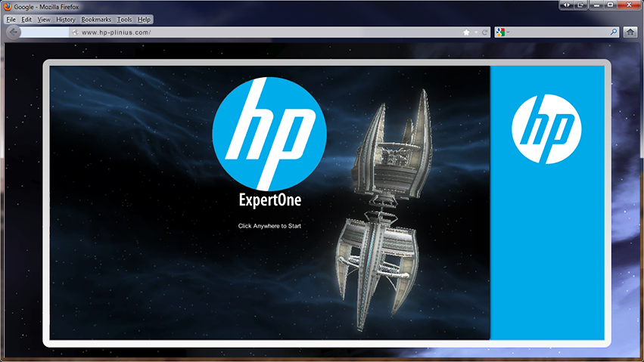The height and width of the screenshot is (362, 644).
Task: Close the Firefox window
Action: (x=629, y=5)
